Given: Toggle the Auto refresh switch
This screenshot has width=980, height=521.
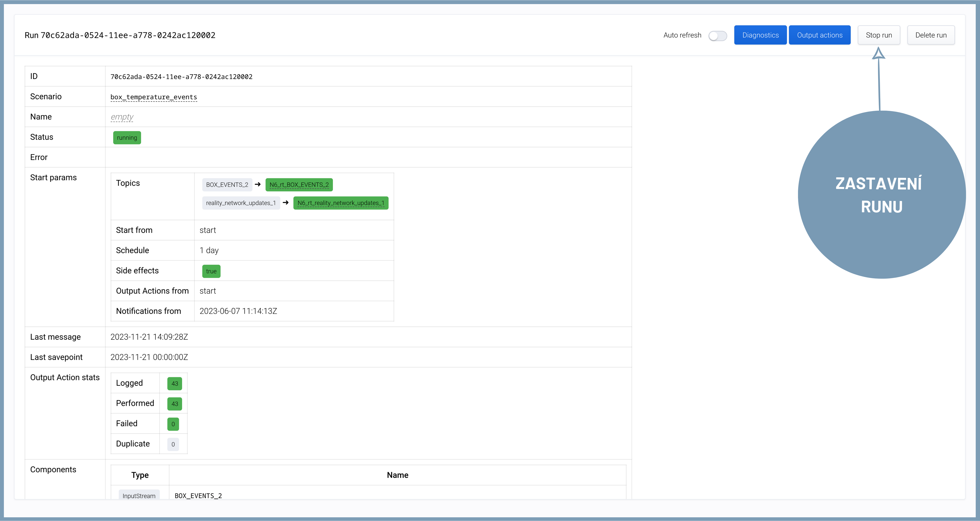Looking at the screenshot, I should pyautogui.click(x=717, y=35).
